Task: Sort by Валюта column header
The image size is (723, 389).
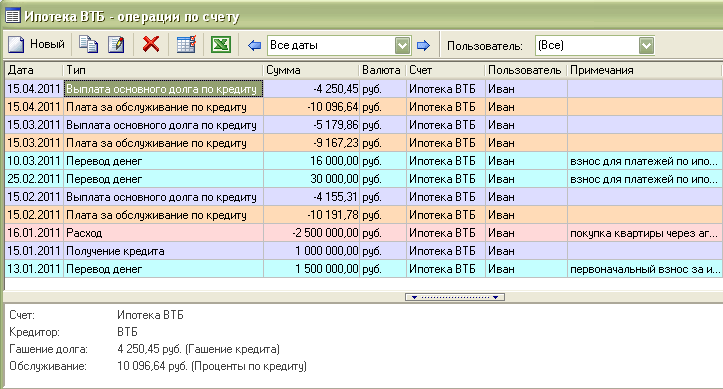Action: pos(383,70)
